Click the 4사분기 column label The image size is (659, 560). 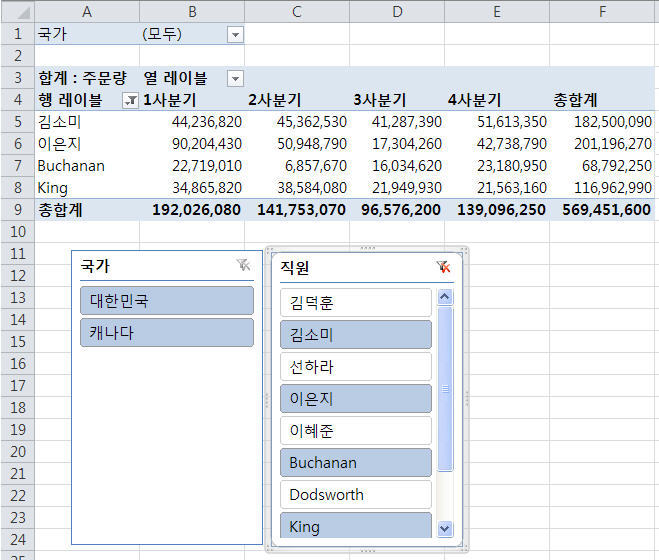coord(474,100)
